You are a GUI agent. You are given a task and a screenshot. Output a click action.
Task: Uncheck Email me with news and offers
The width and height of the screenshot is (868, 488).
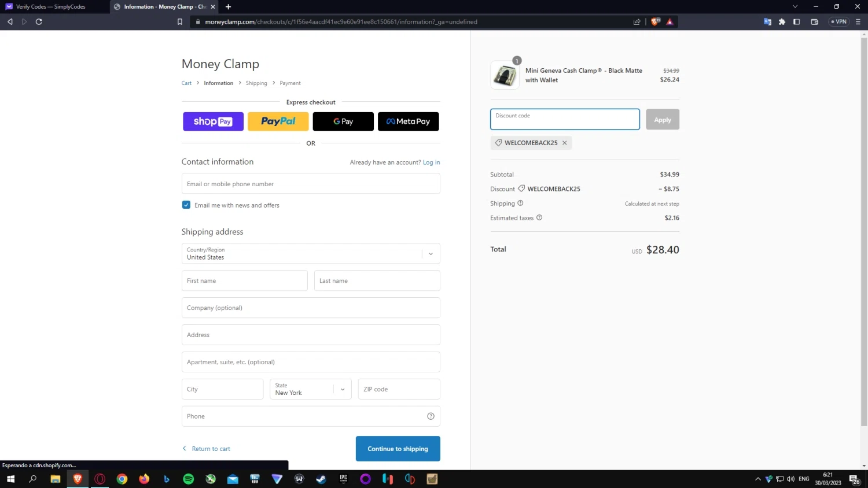tap(186, 205)
